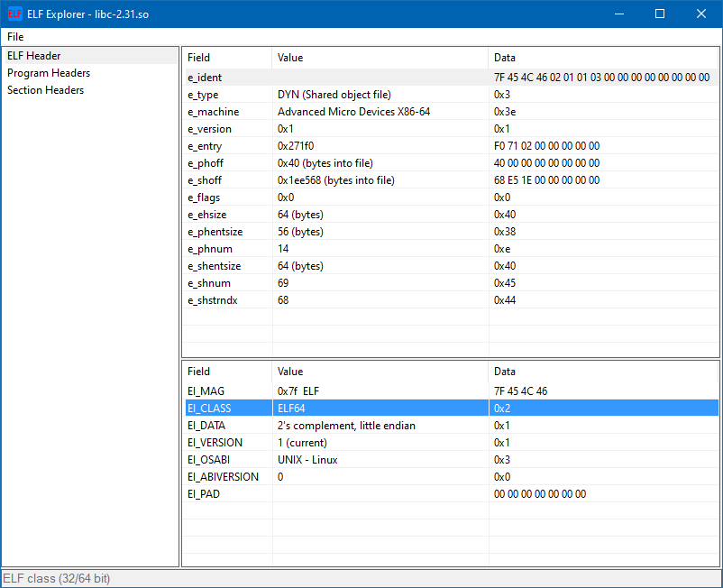Click data bytes '68 E5 1E 00 00 00 00 00'

coord(546,180)
